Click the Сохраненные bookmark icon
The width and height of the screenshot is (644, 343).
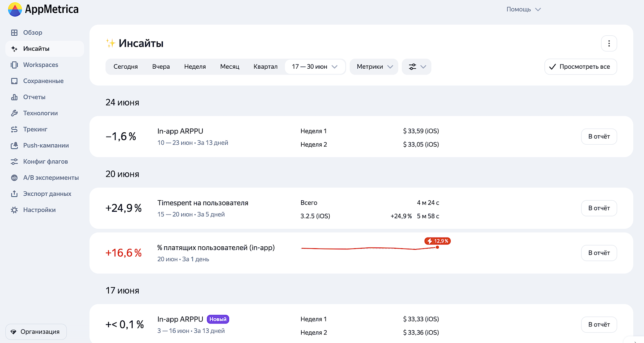pos(14,81)
